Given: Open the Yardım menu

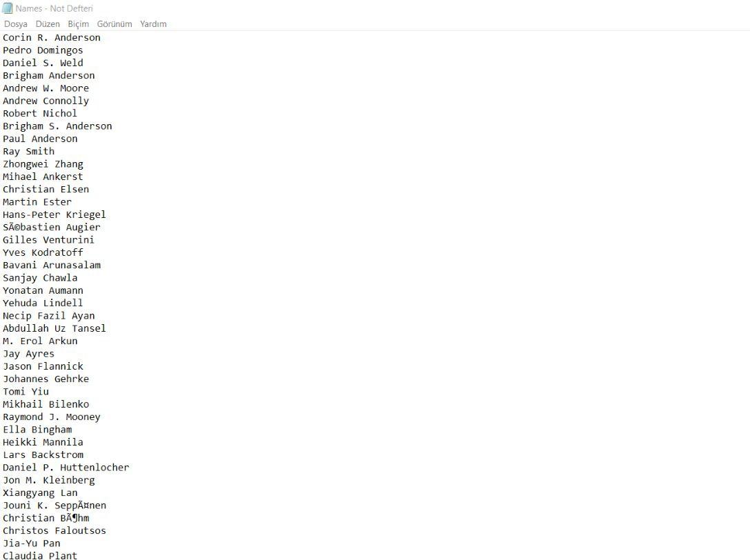Looking at the screenshot, I should pos(153,24).
